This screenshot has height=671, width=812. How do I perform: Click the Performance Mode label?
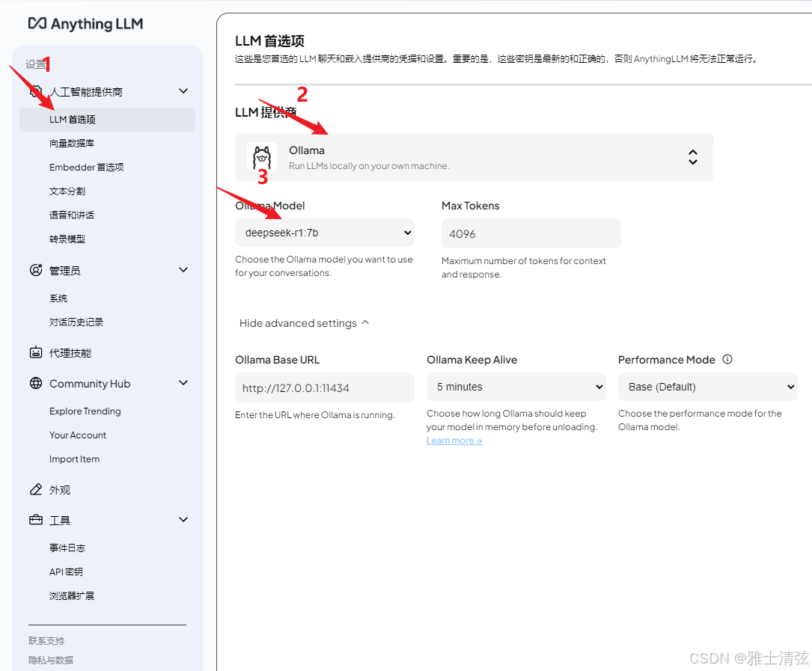coord(667,360)
